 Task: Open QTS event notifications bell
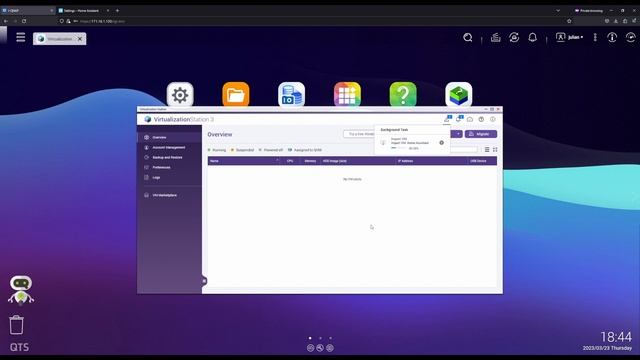(532, 38)
